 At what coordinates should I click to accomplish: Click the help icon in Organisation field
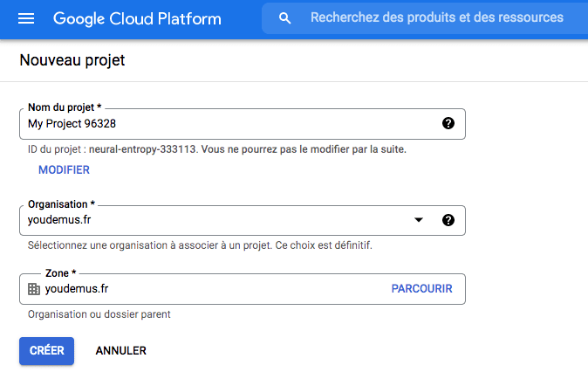[x=448, y=220]
